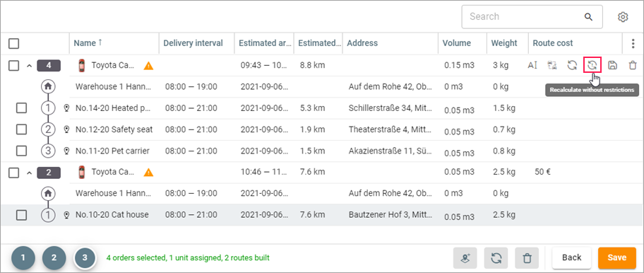Toggle the select-all header checkbox
The height and width of the screenshot is (273, 644).
(14, 43)
